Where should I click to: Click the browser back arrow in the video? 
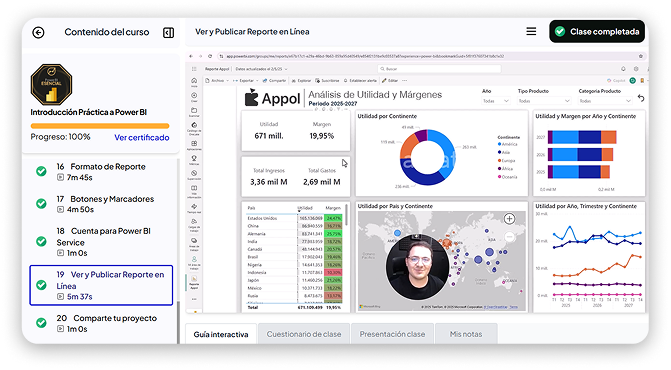[191, 56]
